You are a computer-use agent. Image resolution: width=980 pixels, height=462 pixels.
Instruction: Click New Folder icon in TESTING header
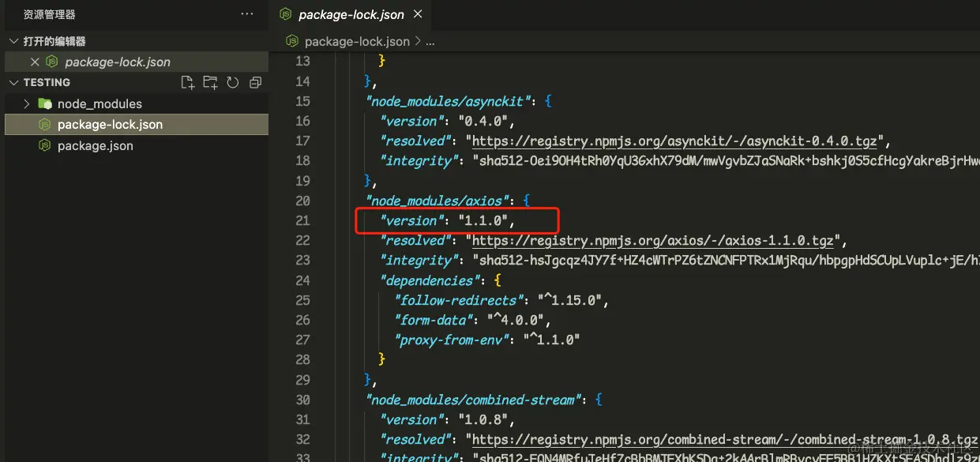point(210,82)
